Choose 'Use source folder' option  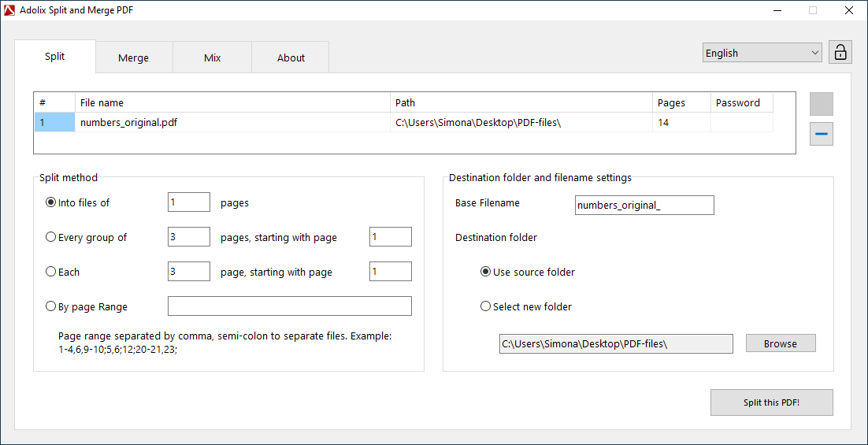pyautogui.click(x=486, y=272)
